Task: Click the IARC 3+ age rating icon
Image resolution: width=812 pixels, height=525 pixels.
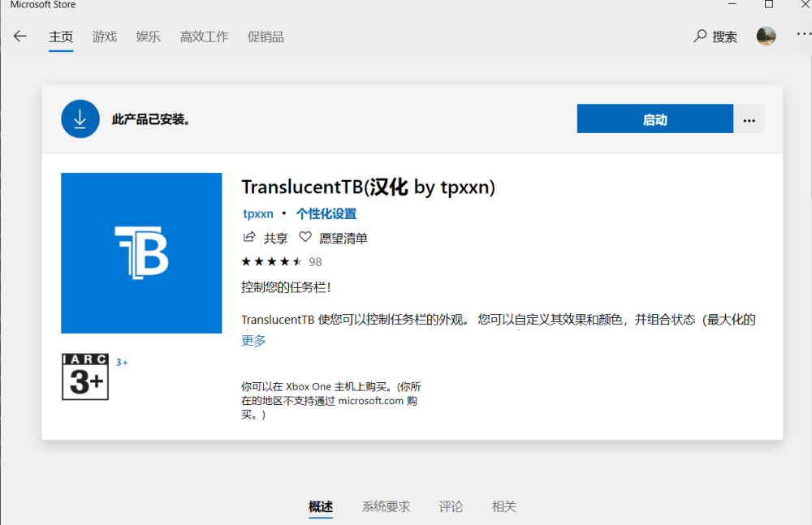Action: [x=84, y=378]
